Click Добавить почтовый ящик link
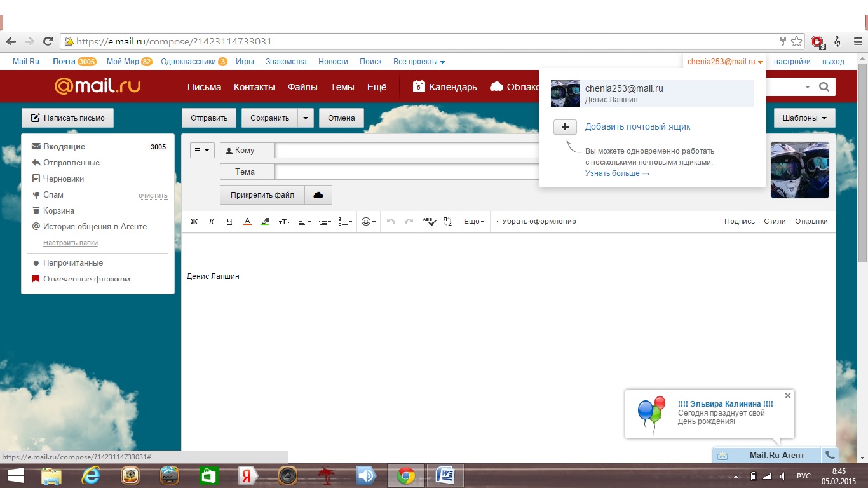Image resolution: width=868 pixels, height=488 pixels. click(637, 127)
